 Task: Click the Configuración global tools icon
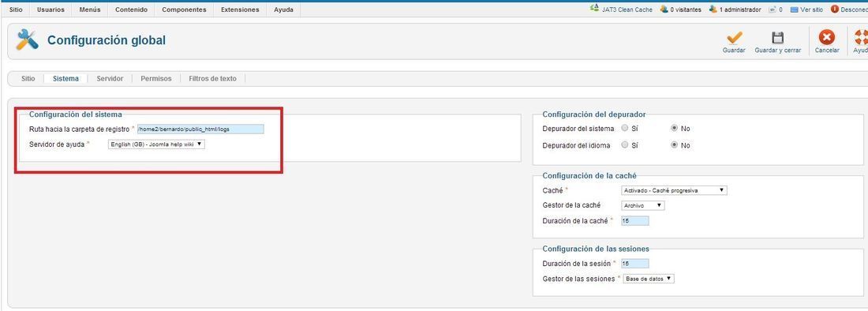pos(27,39)
